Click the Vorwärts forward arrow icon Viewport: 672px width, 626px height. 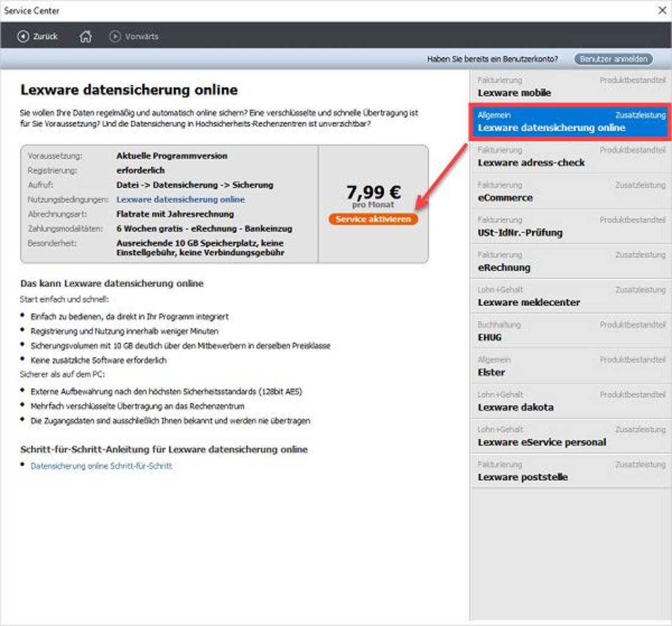point(115,37)
